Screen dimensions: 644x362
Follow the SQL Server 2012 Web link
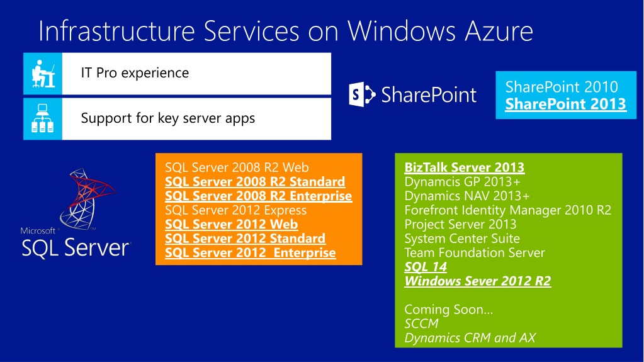pyautogui.click(x=231, y=224)
